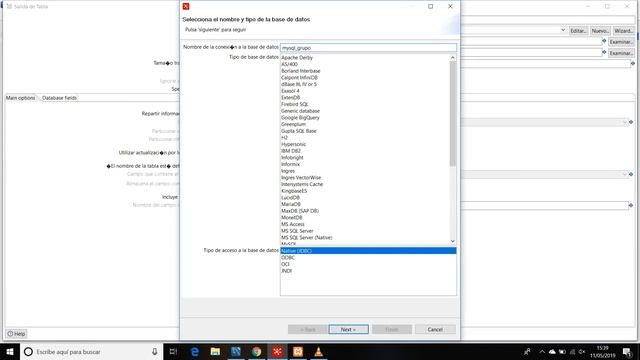640x360 pixels.
Task: Open the Windows Start menu
Action: (x=10, y=351)
